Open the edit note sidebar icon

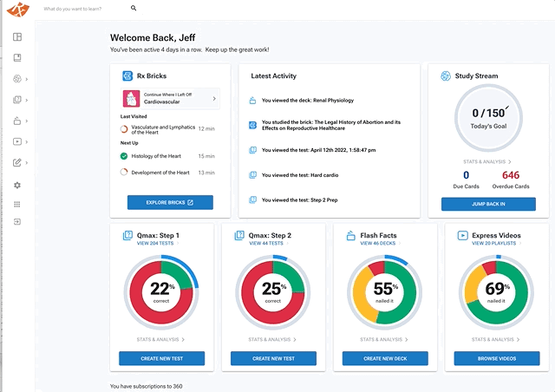[17, 162]
